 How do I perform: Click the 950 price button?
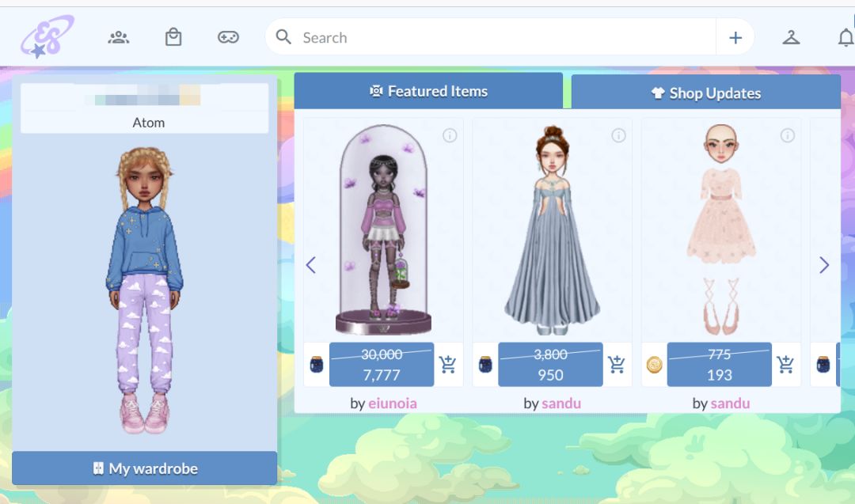coord(551,365)
